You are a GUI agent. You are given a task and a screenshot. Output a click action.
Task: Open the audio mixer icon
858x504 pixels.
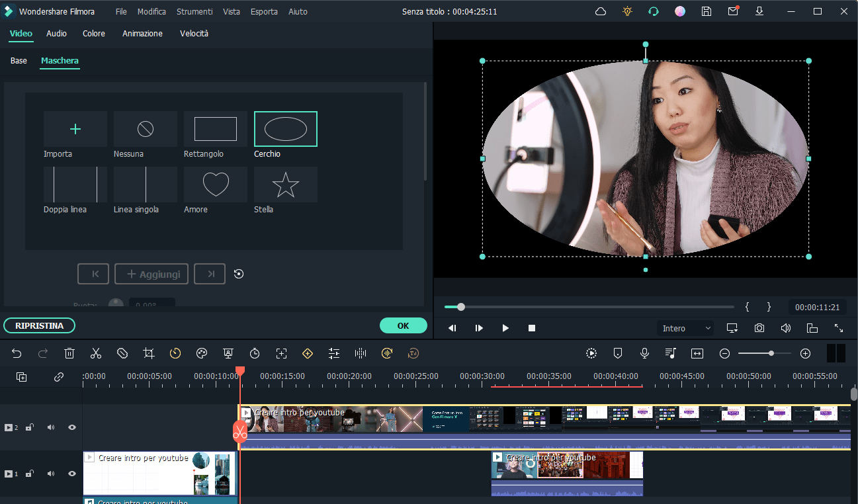click(671, 354)
